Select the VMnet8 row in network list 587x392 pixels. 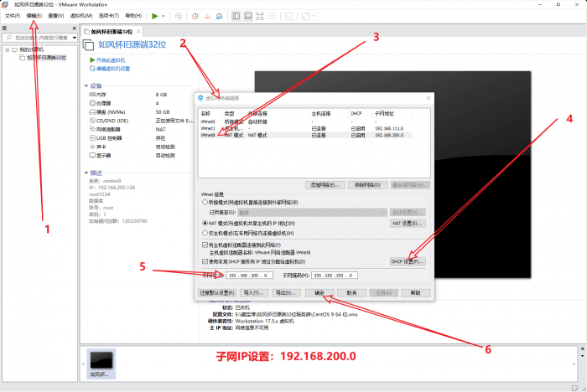[x=252, y=135]
